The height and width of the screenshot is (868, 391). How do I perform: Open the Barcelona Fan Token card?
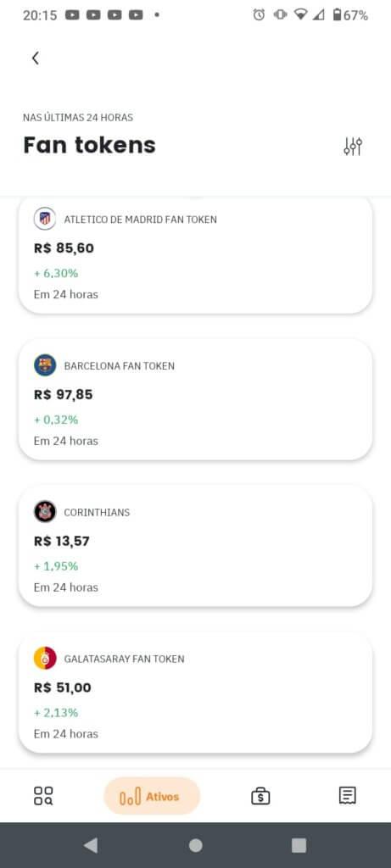[195, 400]
